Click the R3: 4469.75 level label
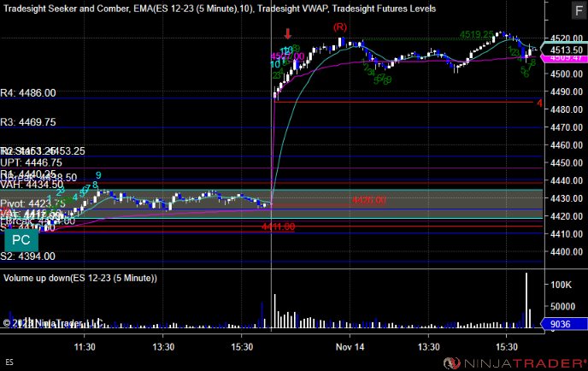This screenshot has width=588, height=371. point(28,122)
